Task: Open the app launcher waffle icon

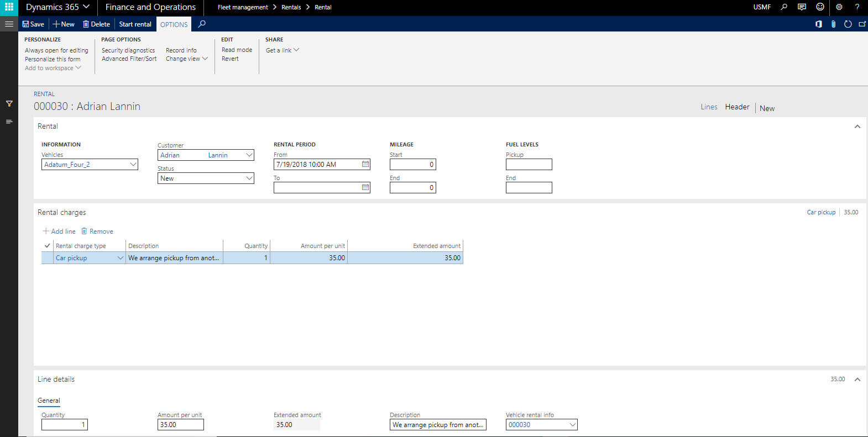Action: pyautogui.click(x=9, y=7)
